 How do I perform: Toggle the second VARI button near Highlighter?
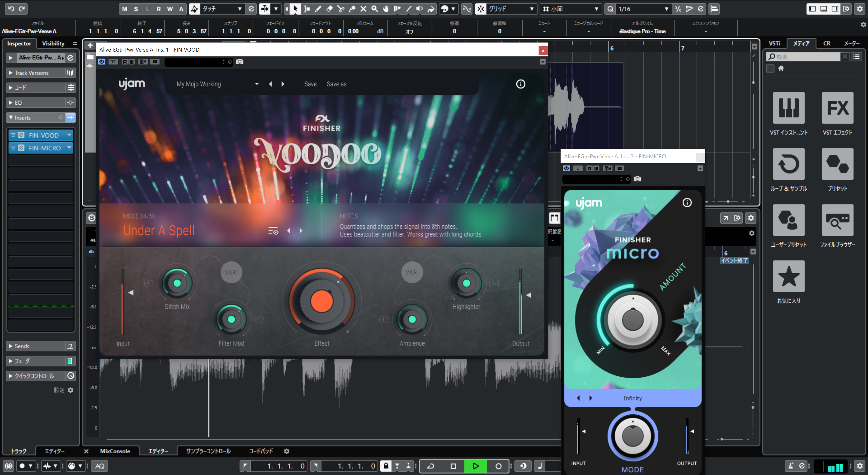click(412, 272)
